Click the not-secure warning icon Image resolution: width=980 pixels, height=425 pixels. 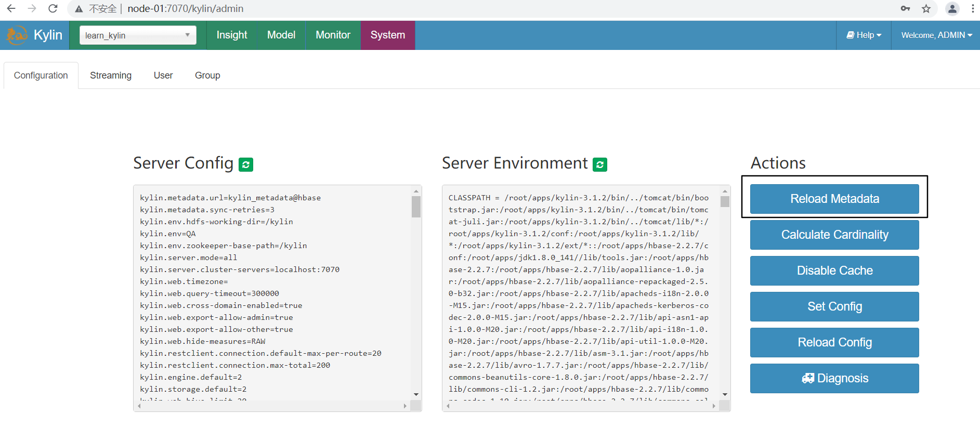pyautogui.click(x=79, y=9)
